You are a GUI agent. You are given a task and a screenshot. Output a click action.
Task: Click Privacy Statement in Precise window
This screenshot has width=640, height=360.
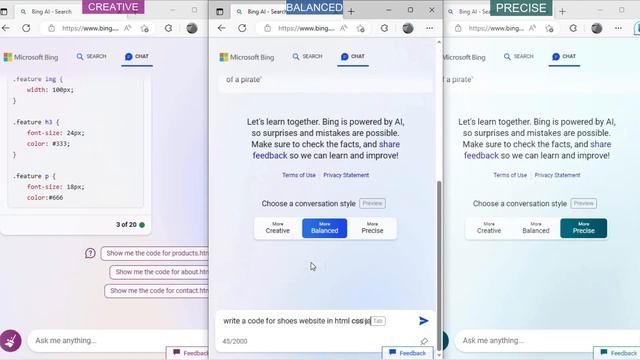pyautogui.click(x=558, y=175)
